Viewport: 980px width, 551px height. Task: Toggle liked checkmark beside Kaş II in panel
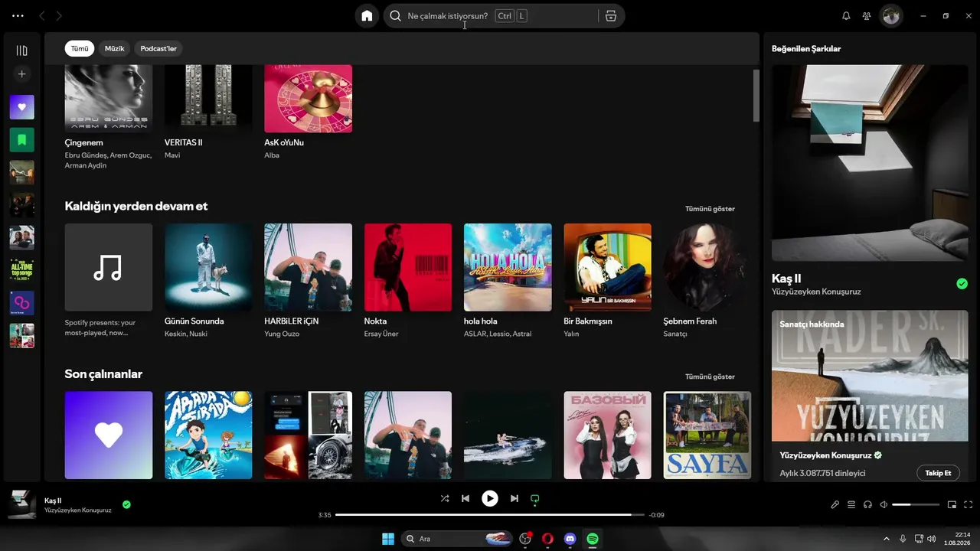(x=962, y=284)
